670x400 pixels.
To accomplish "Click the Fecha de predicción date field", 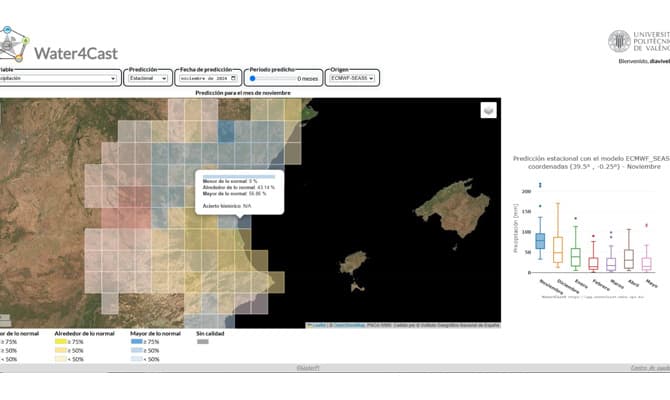I will (203, 78).
